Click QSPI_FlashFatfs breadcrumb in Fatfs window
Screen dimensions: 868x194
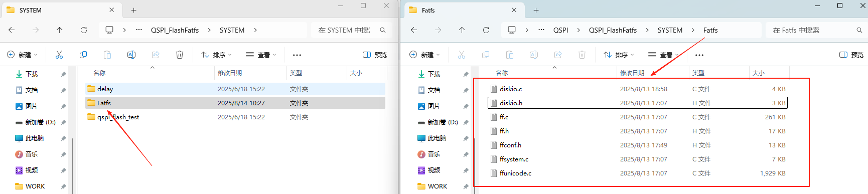613,30
